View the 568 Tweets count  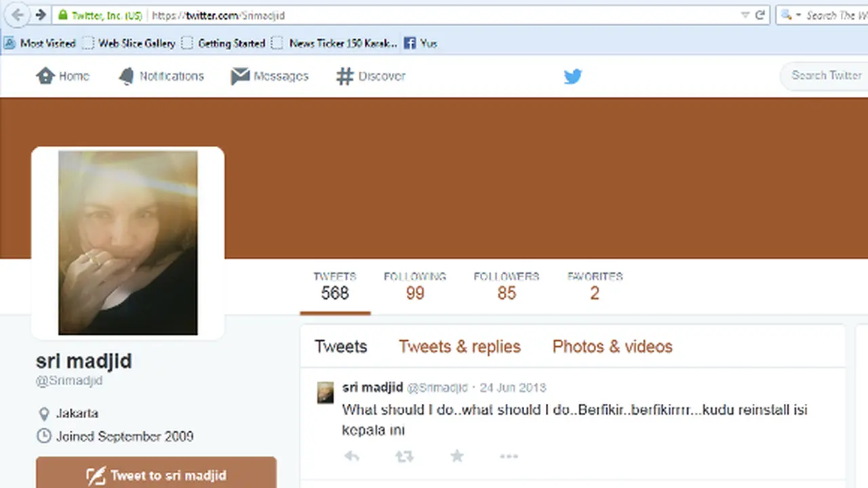[x=335, y=286]
